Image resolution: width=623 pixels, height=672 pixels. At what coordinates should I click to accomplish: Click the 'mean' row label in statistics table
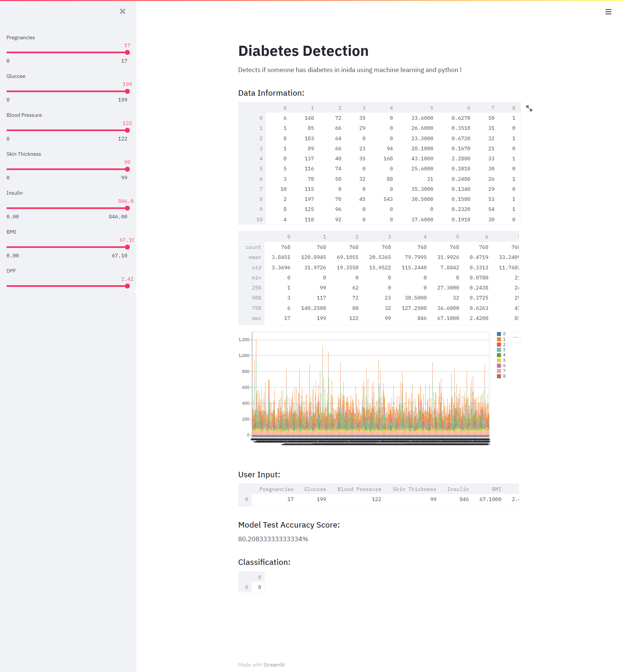[x=254, y=257]
